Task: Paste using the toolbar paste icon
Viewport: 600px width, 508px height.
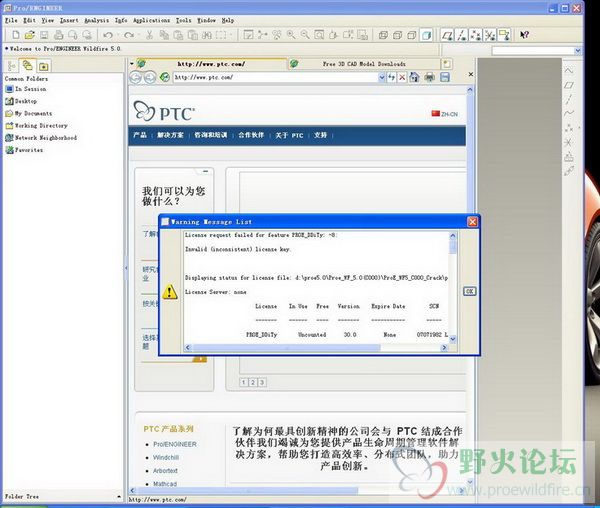Action: click(x=178, y=35)
